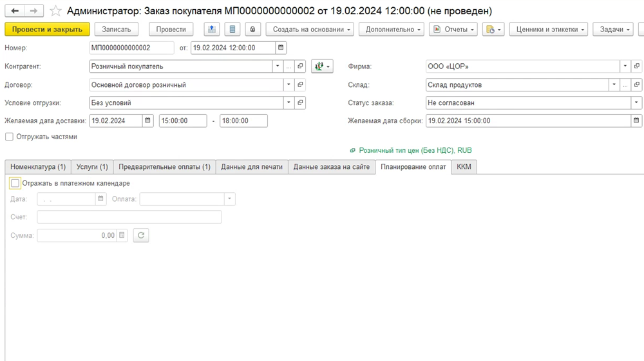Open calendar for Желаемая дата доставки
Screen dimensions: 644x361
click(147, 121)
